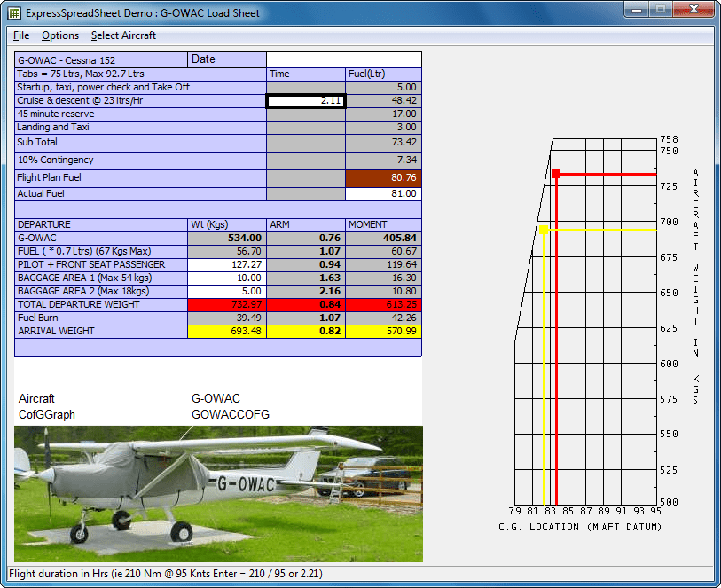The width and height of the screenshot is (721, 588).
Task: Maximize the Load Sheet window
Action: click(661, 10)
